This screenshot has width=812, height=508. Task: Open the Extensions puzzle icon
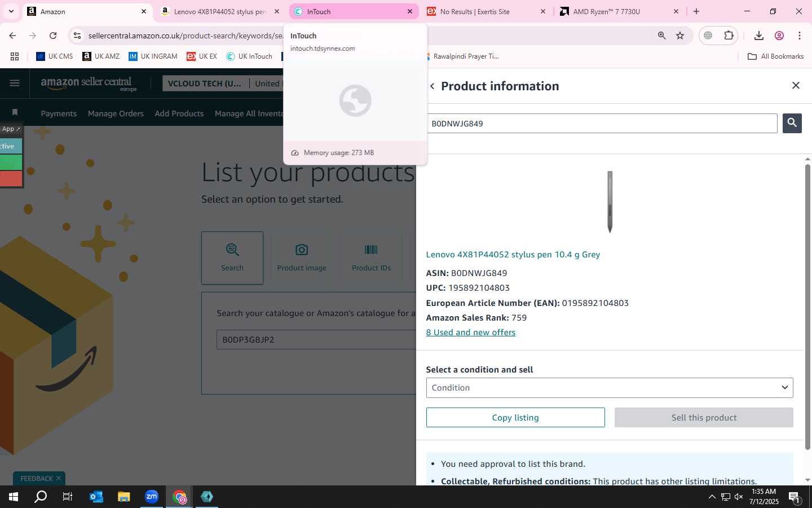729,36
